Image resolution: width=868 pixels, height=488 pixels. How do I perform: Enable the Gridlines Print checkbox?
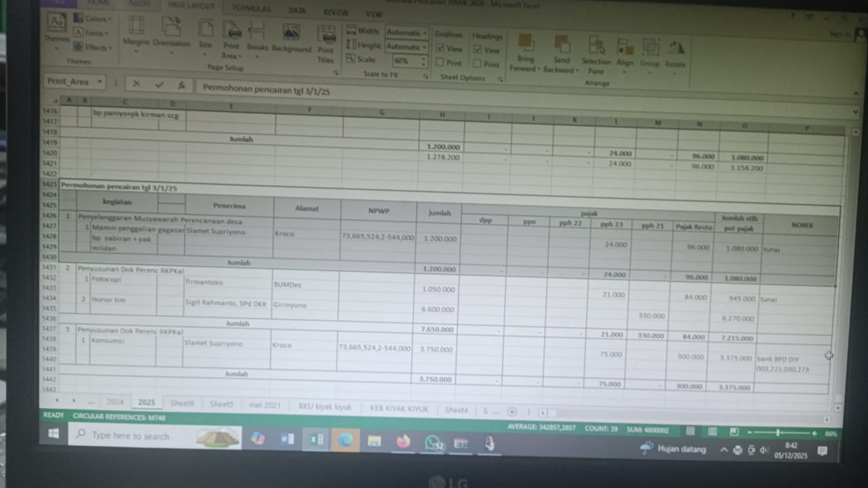pyautogui.click(x=440, y=63)
